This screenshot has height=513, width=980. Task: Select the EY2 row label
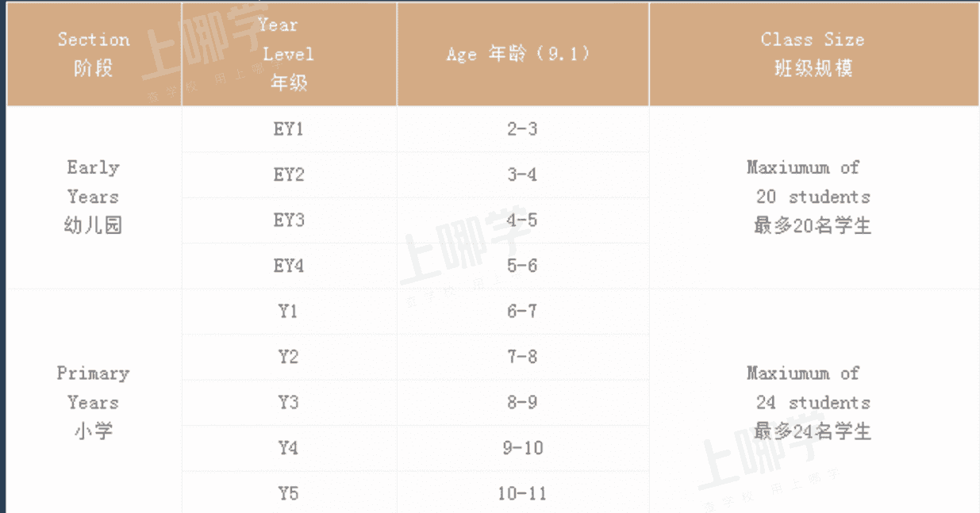pyautogui.click(x=289, y=175)
